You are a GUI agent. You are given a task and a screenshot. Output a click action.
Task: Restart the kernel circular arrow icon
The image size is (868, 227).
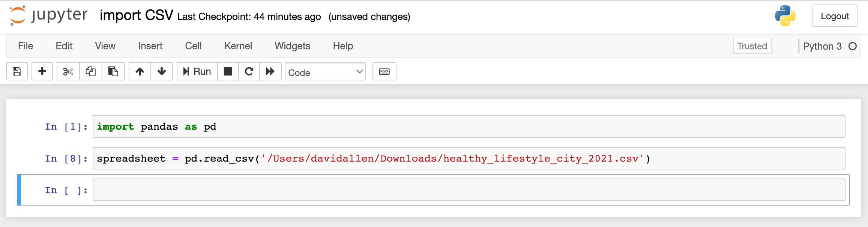[249, 71]
